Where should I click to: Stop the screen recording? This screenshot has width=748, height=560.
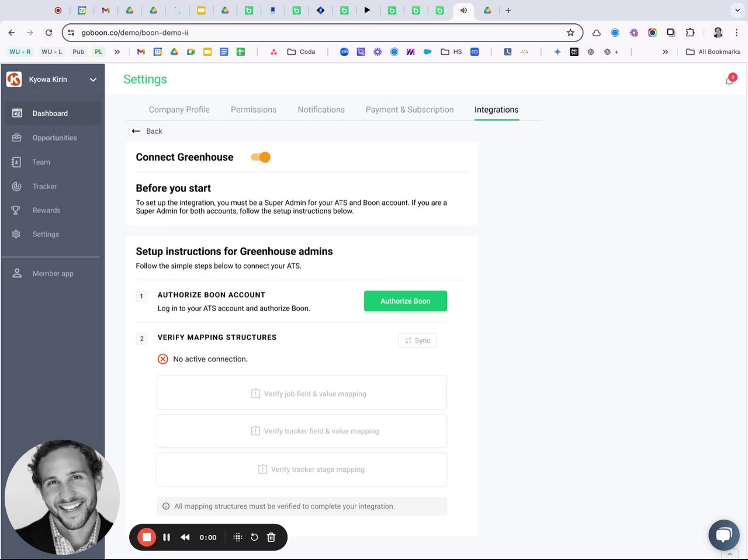coord(147,537)
